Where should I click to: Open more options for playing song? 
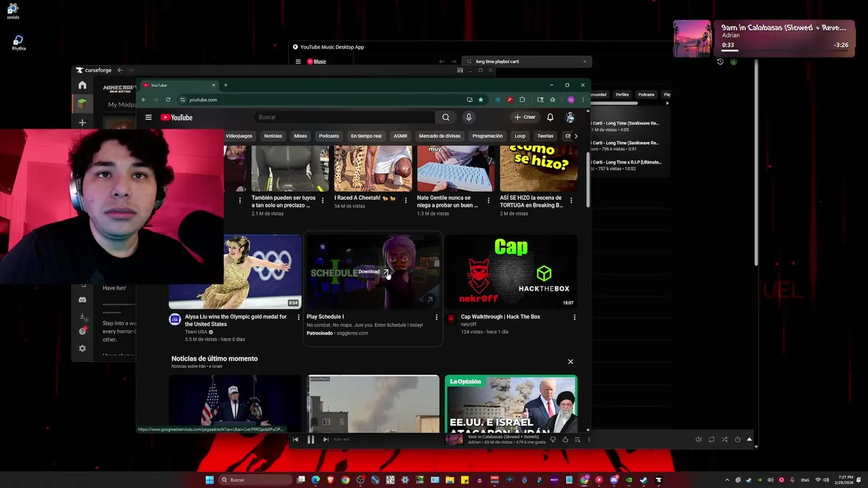click(x=589, y=439)
